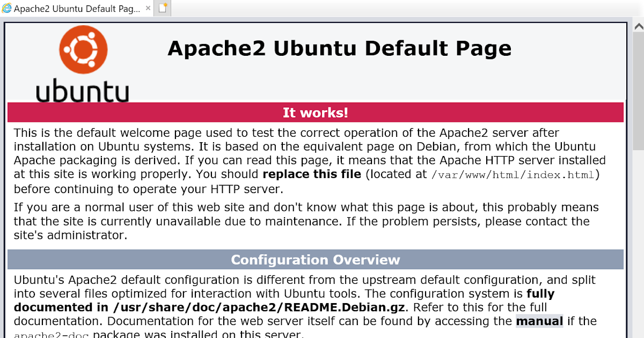
Task: Open the manual link
Action: [x=539, y=321]
